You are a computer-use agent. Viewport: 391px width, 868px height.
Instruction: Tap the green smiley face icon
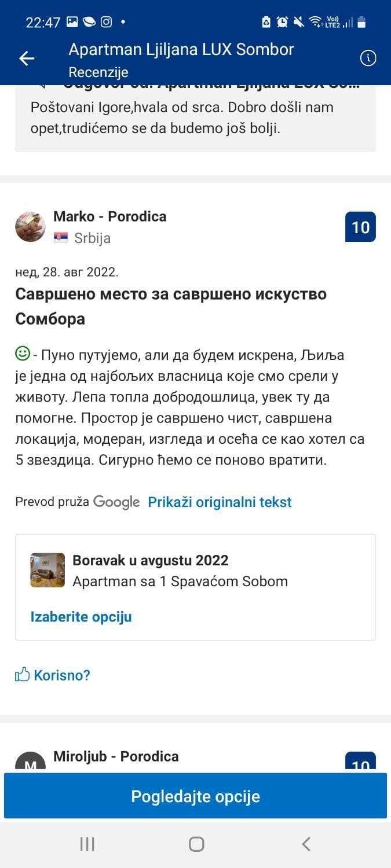pos(23,353)
